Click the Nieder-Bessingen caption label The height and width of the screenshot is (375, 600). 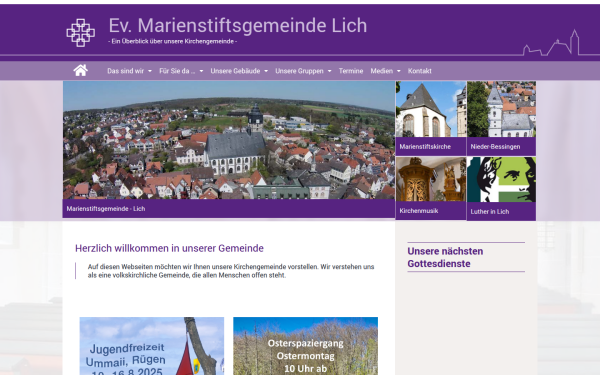[x=495, y=147]
